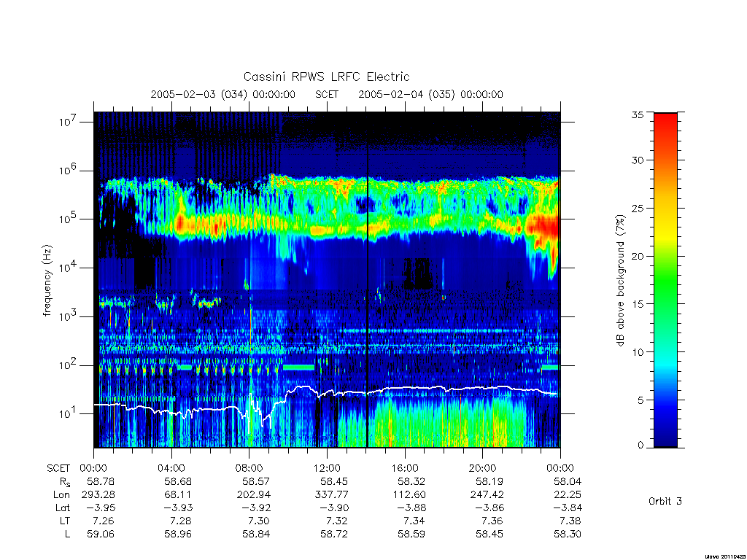Click the bright red emission near 10^5 Hz at right edge
This screenshot has height=560, width=747.
(x=546, y=227)
